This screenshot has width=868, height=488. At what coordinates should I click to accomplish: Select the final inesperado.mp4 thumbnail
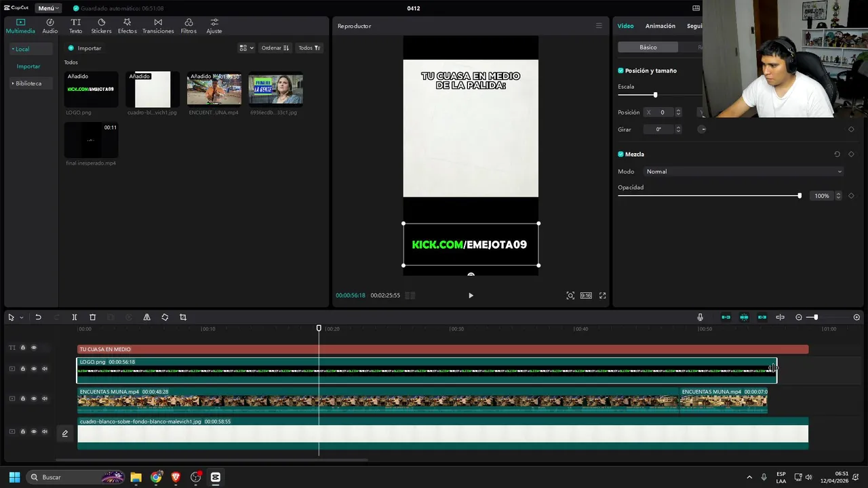91,140
